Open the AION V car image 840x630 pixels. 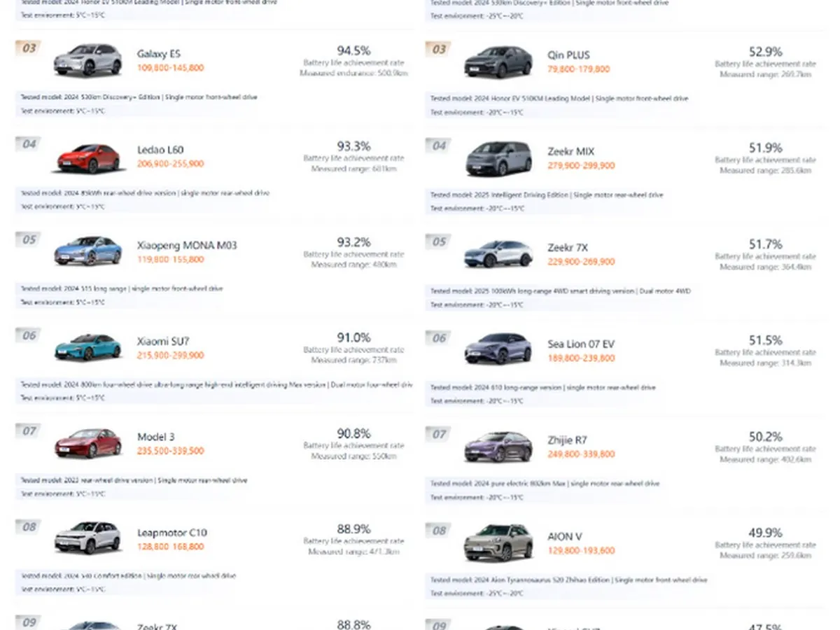click(x=498, y=543)
